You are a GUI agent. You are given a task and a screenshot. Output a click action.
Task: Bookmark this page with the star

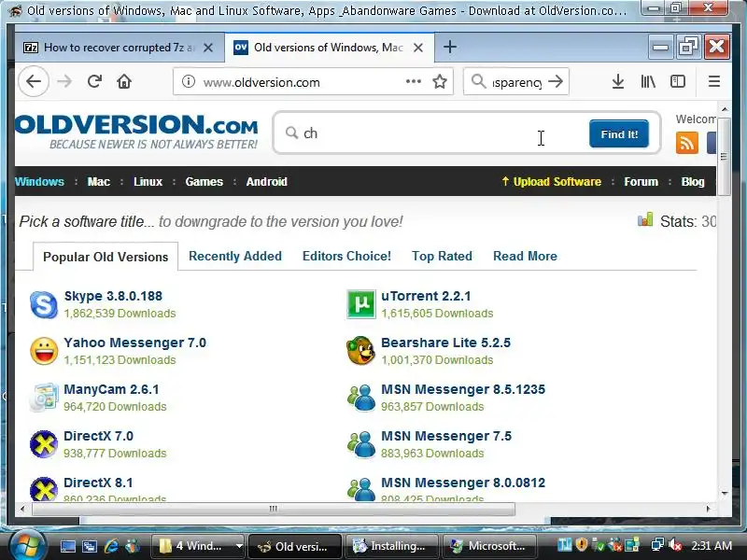440,81
